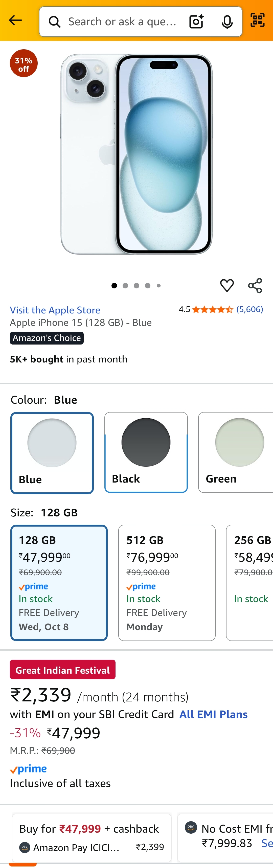Tap the back arrow icon
Viewport: 273px width, 868px height.
15,20
